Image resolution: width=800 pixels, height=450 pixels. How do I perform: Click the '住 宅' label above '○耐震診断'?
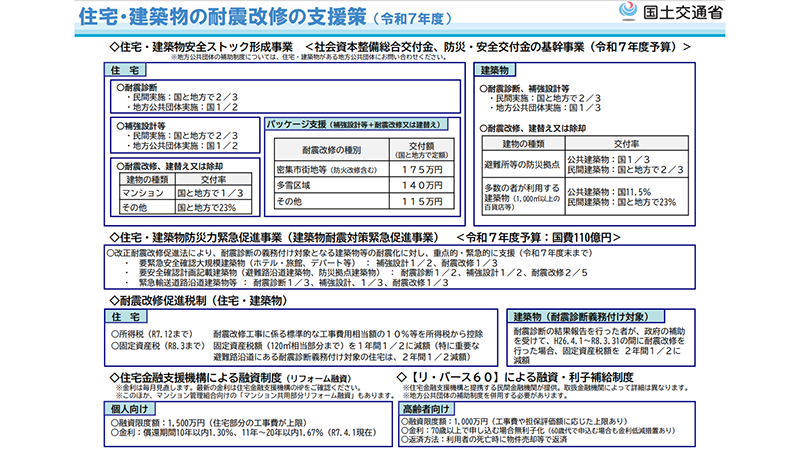pos(125,70)
